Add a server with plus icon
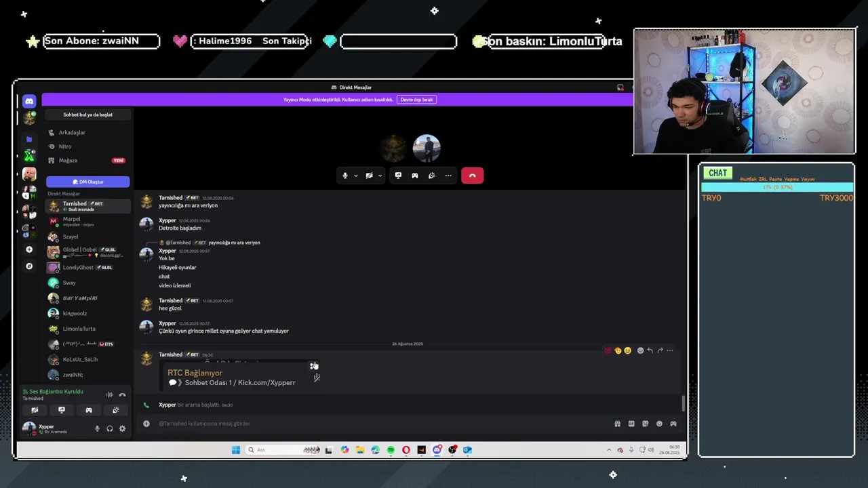868x488 pixels. tap(29, 249)
